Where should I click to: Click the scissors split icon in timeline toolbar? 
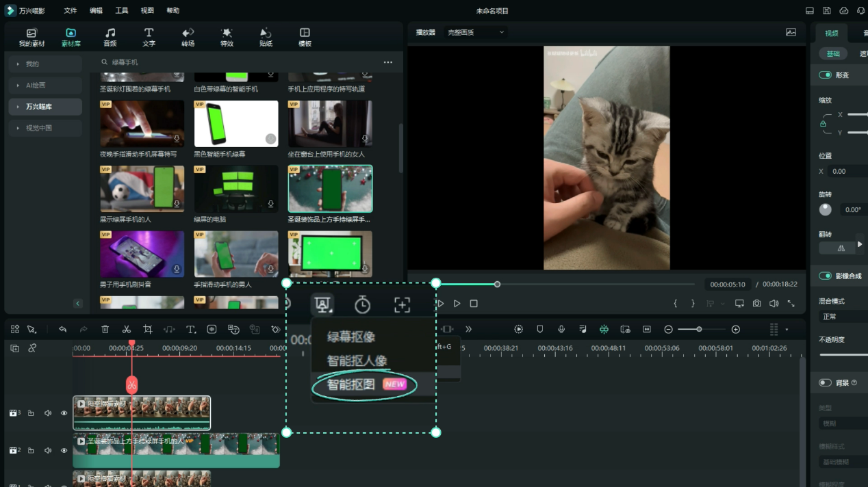tap(127, 330)
